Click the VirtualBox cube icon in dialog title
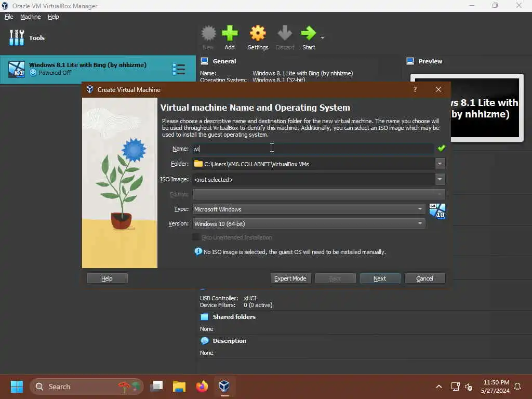This screenshot has height=399, width=532. coord(89,89)
